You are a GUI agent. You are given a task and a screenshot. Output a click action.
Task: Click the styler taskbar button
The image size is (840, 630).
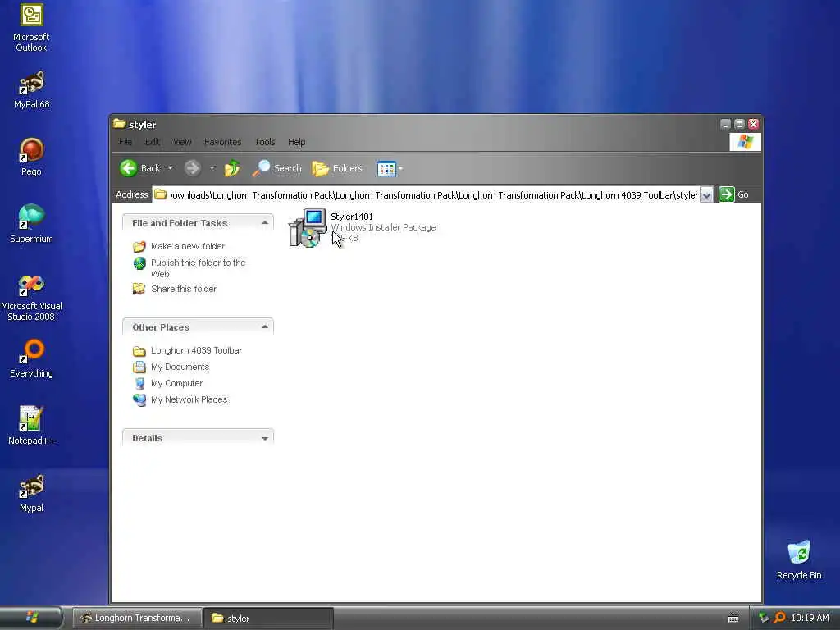point(268,619)
